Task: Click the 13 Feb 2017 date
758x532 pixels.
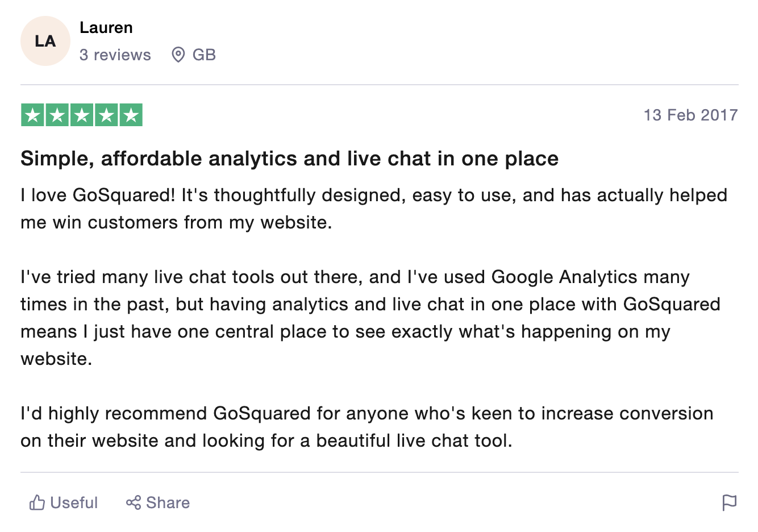Action: point(690,115)
